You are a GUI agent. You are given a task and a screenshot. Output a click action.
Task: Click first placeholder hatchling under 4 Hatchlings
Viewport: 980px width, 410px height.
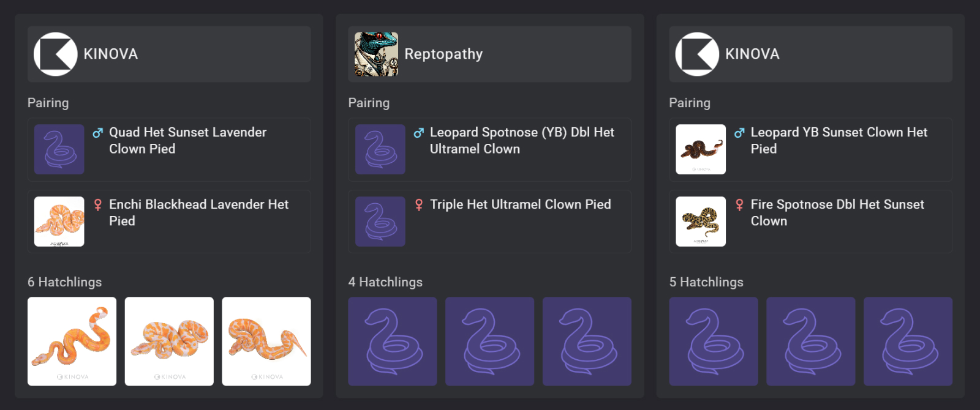(393, 341)
